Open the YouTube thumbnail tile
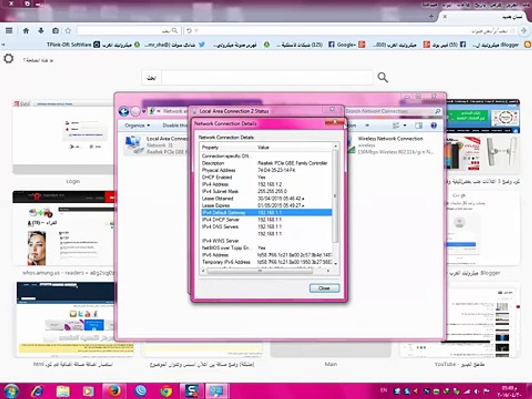 [x=460, y=320]
